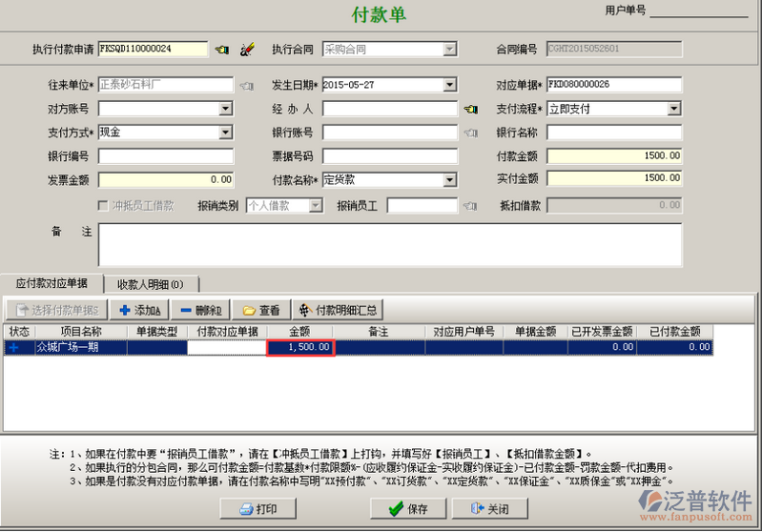Open the 支付流程 dropdown showing 立即支付

click(673, 109)
